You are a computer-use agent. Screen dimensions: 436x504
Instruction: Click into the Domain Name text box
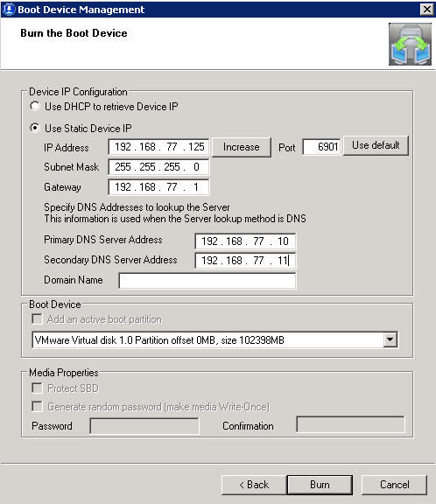(x=207, y=281)
